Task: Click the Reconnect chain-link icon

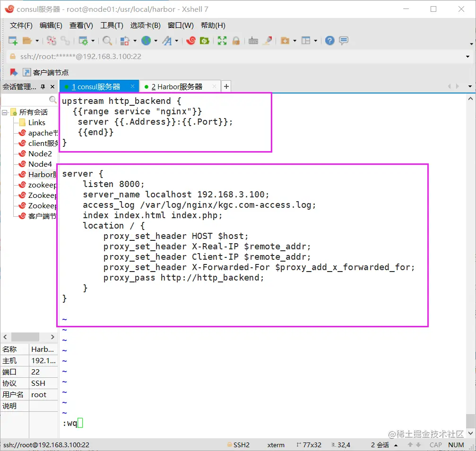Action: pyautogui.click(x=65, y=41)
